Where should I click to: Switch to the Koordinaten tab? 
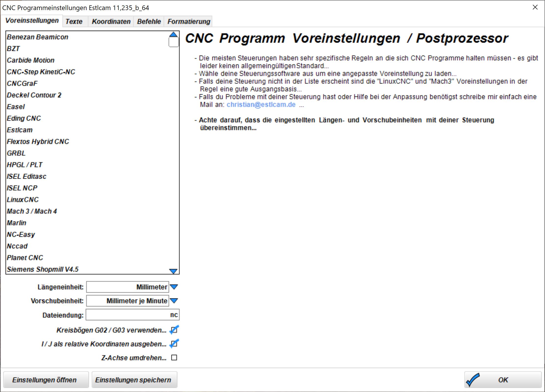pos(111,22)
